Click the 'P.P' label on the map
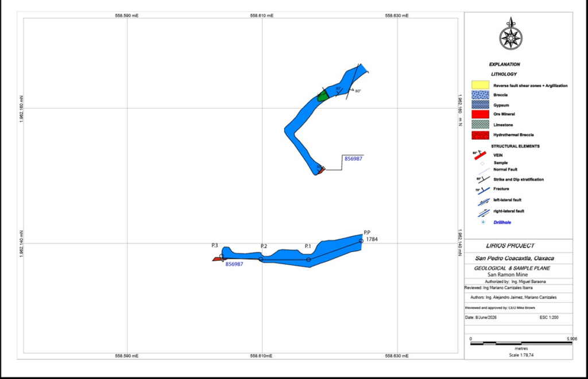588x379 pixels. pyautogui.click(x=367, y=233)
